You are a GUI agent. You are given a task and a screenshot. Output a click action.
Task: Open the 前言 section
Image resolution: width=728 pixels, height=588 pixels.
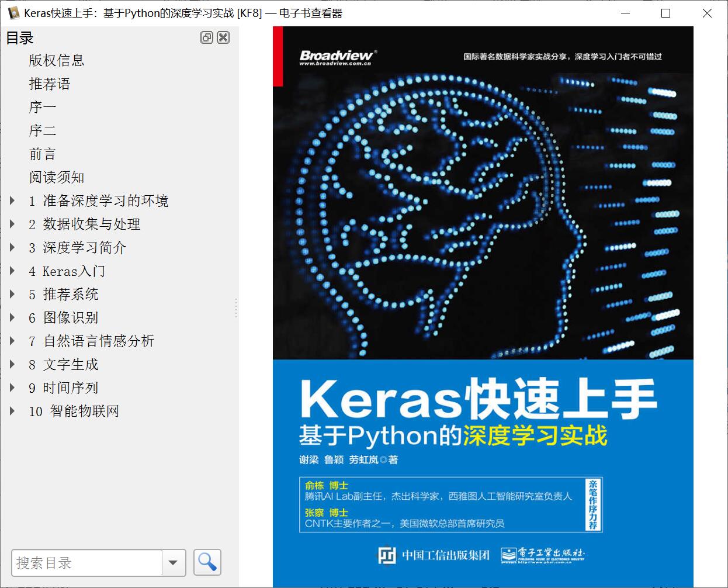pyautogui.click(x=41, y=154)
